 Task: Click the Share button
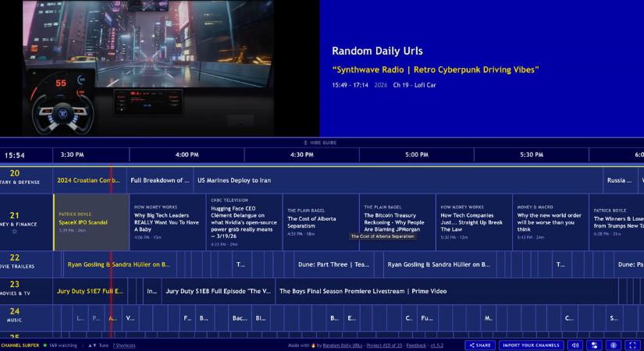479,345
